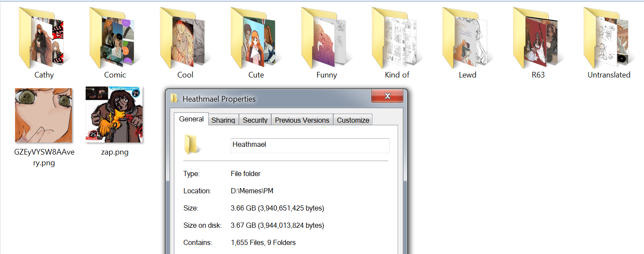Click the GZEyVYSW8AAvery.png file name
Screen dimensions: 644x254
(x=44, y=158)
